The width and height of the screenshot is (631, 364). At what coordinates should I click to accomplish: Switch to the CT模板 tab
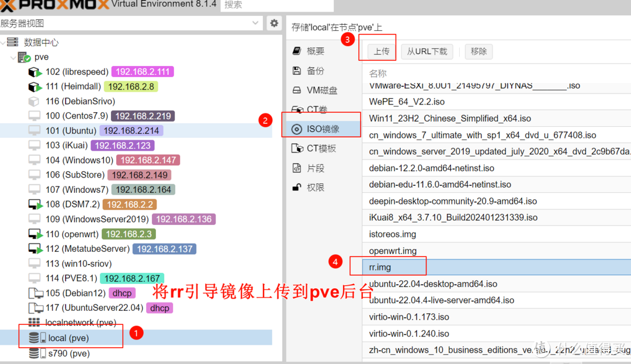(x=315, y=148)
